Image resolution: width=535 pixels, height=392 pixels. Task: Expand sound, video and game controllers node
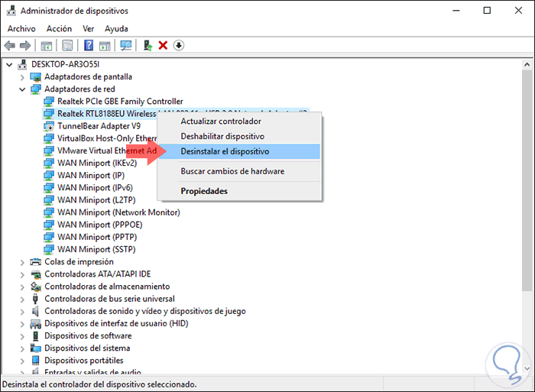(x=22, y=312)
